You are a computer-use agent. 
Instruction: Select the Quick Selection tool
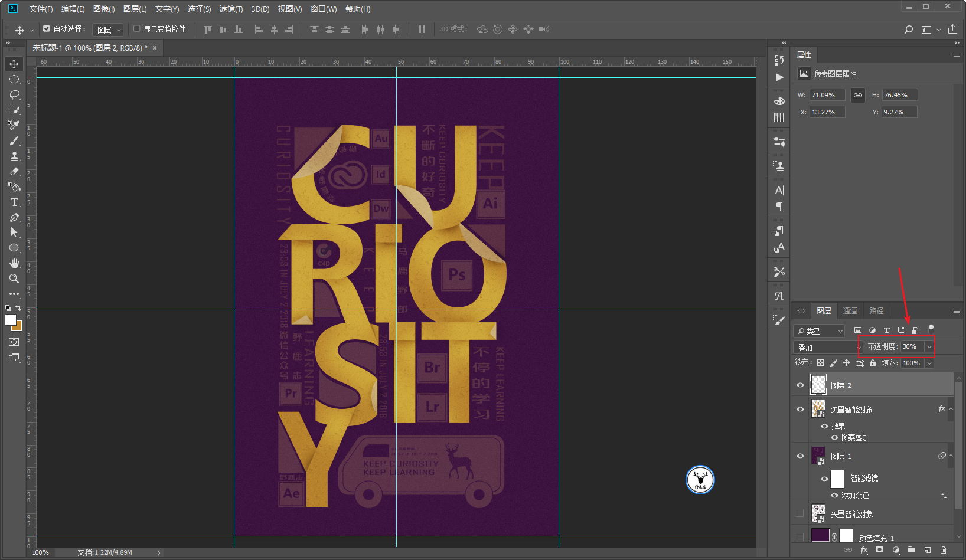point(14,110)
